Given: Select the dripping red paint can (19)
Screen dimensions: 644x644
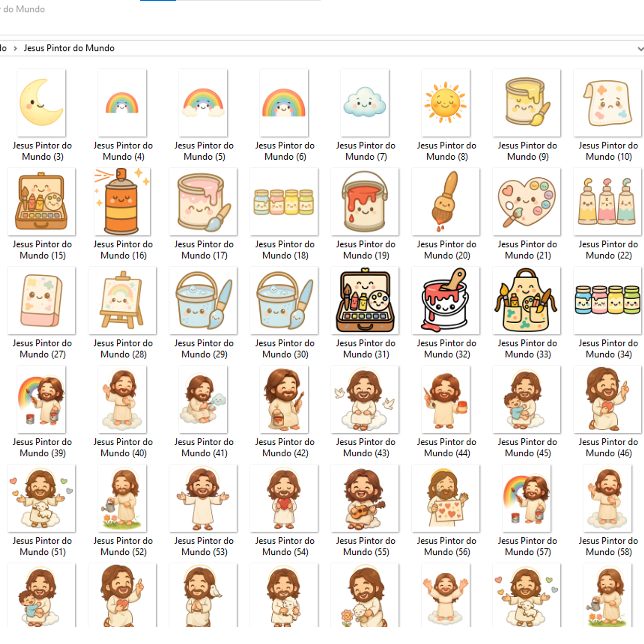Looking at the screenshot, I should 365,202.
